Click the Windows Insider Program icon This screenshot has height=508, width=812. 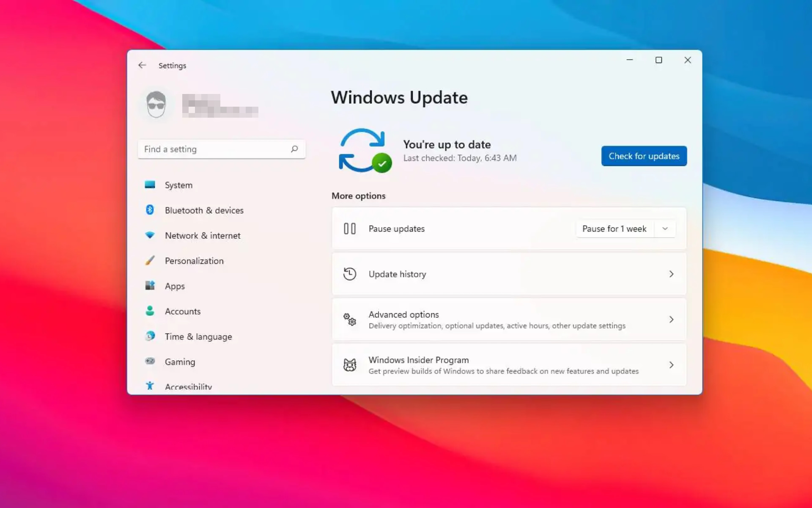click(350, 364)
